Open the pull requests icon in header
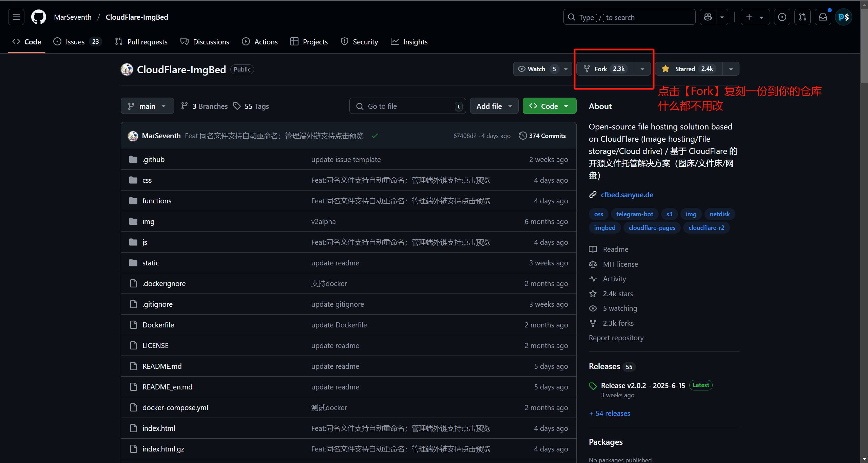Image resolution: width=868 pixels, height=463 pixels. click(802, 17)
